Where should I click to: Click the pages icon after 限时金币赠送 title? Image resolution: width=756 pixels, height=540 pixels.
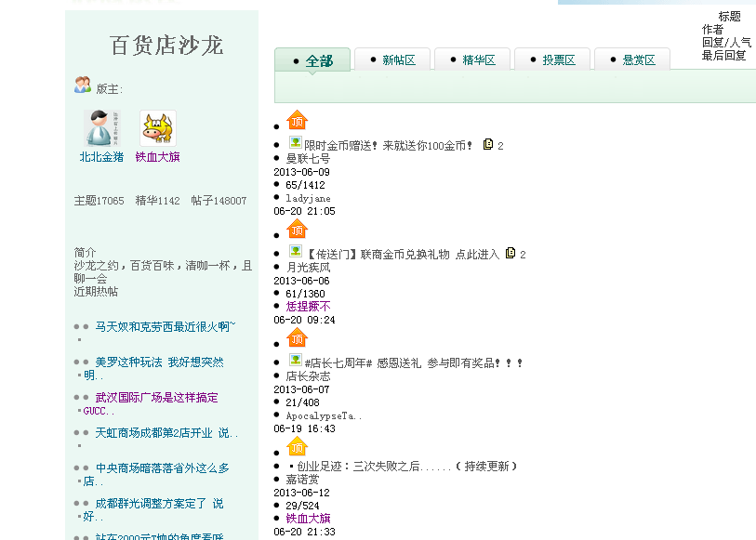click(x=488, y=144)
